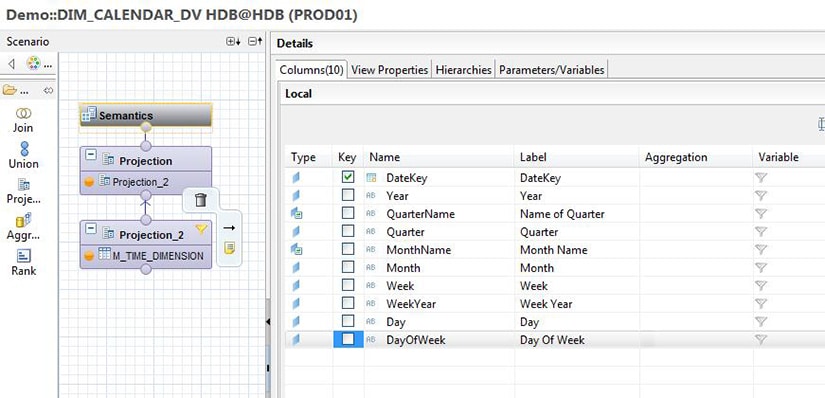Uncheck the Key checkbox for DateKey
Image resolution: width=825 pixels, height=398 pixels.
(348, 177)
